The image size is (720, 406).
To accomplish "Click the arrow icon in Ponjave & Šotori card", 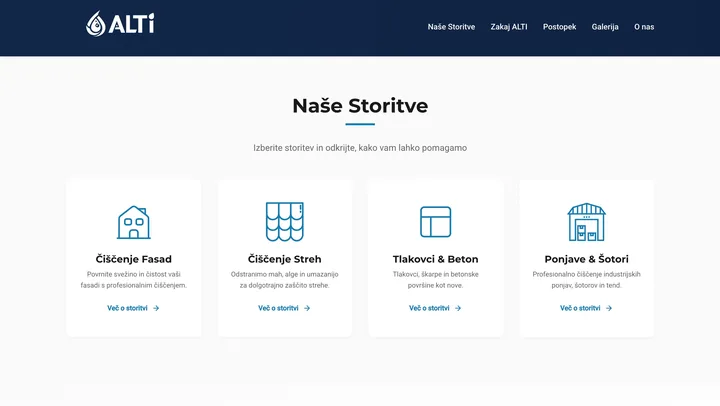I will (609, 308).
